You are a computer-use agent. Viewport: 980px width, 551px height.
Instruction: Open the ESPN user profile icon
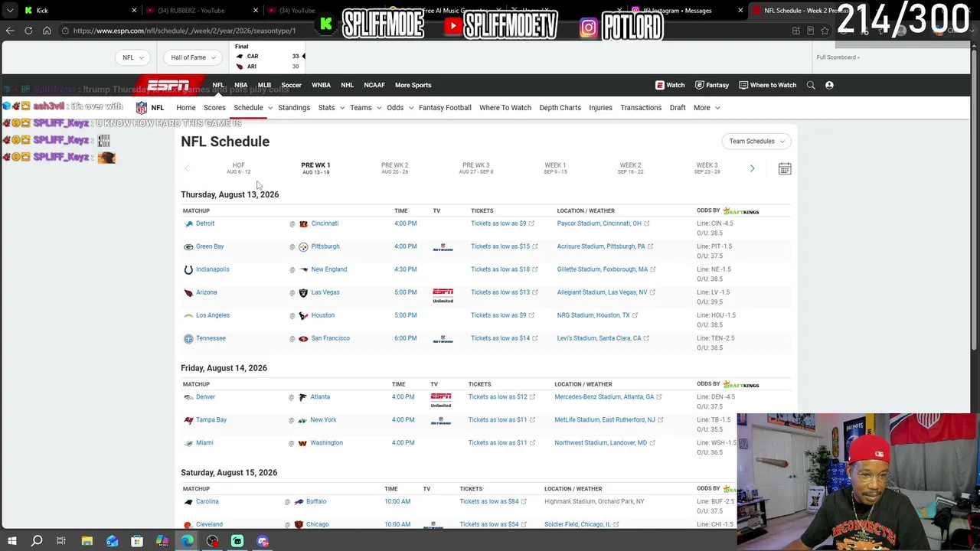click(x=829, y=85)
